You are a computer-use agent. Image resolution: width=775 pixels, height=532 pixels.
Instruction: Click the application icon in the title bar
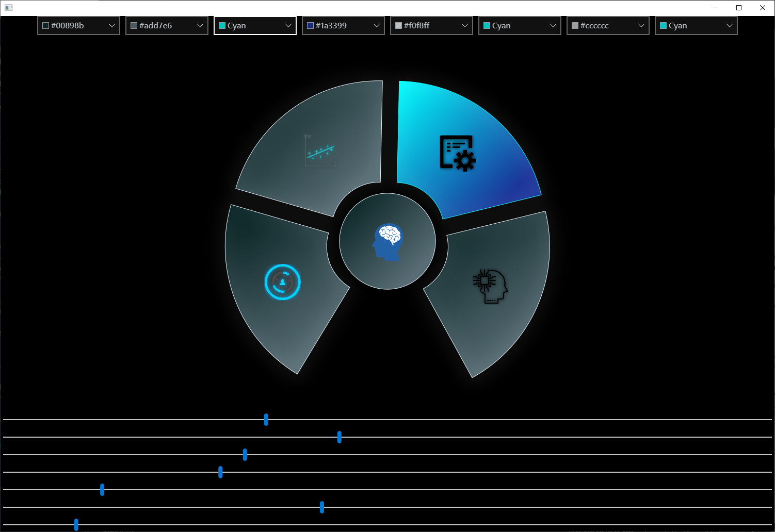coord(8,8)
